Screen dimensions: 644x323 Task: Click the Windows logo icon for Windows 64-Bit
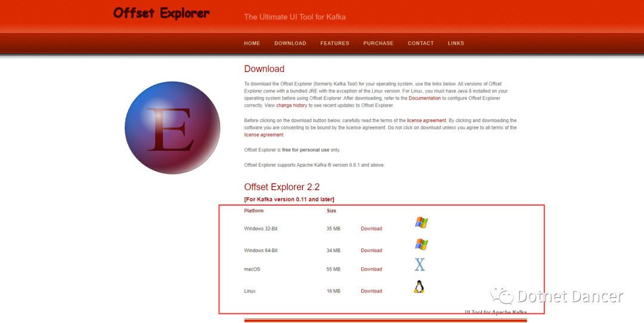point(422,244)
